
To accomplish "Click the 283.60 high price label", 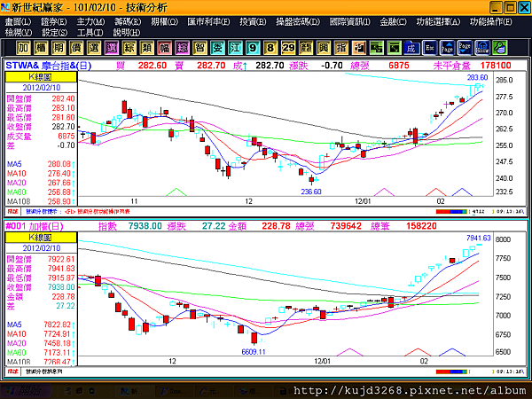I will (477, 77).
